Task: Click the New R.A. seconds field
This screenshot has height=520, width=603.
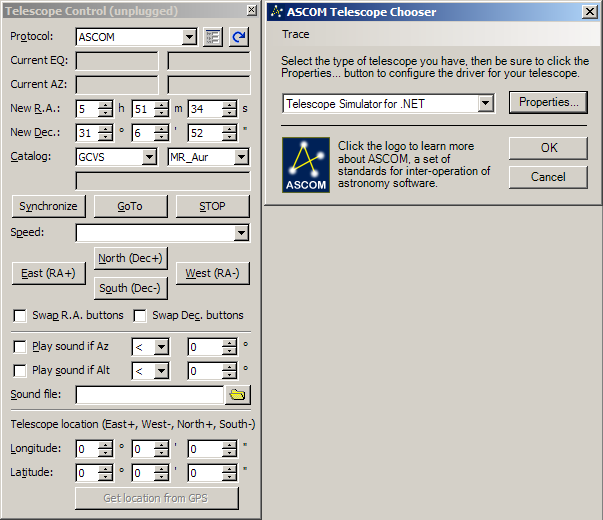Action: pyautogui.click(x=205, y=109)
